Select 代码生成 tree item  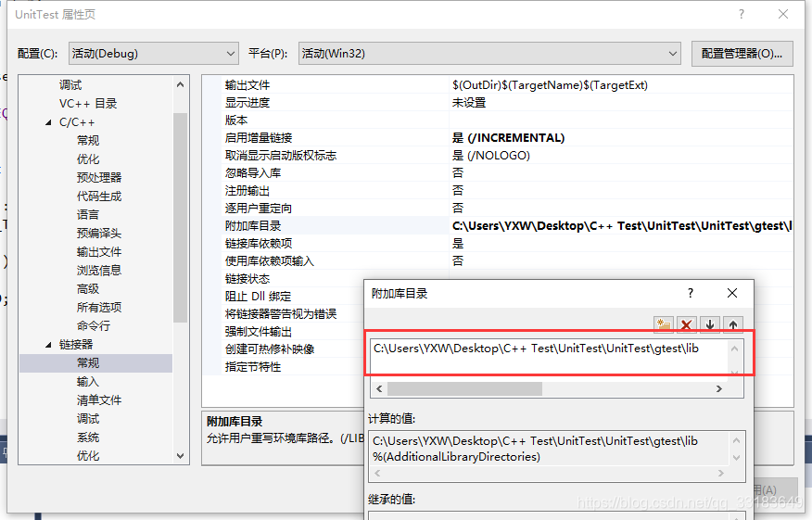coord(99,197)
